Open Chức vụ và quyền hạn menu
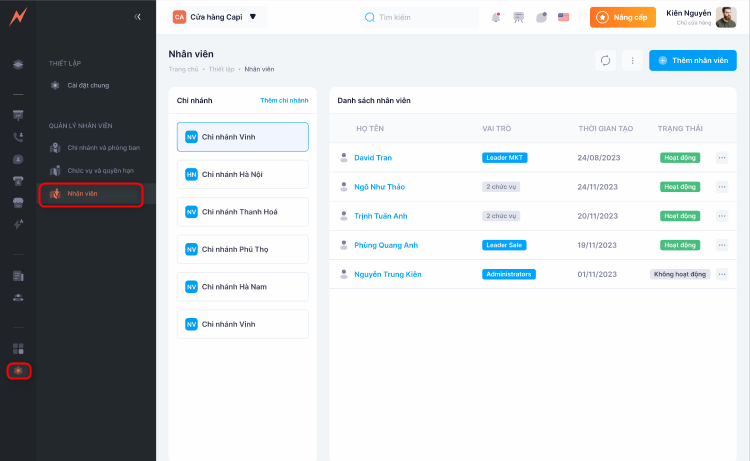Viewport: 750px width, 461px height. (x=100, y=170)
